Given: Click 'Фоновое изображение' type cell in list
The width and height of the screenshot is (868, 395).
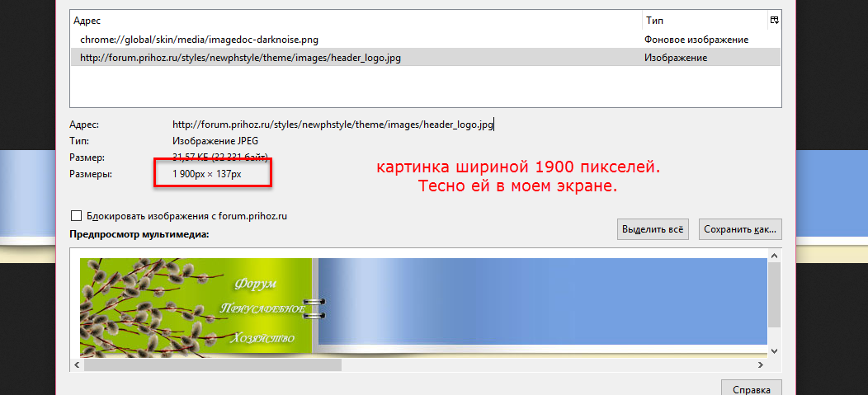Looking at the screenshot, I should click(696, 39).
